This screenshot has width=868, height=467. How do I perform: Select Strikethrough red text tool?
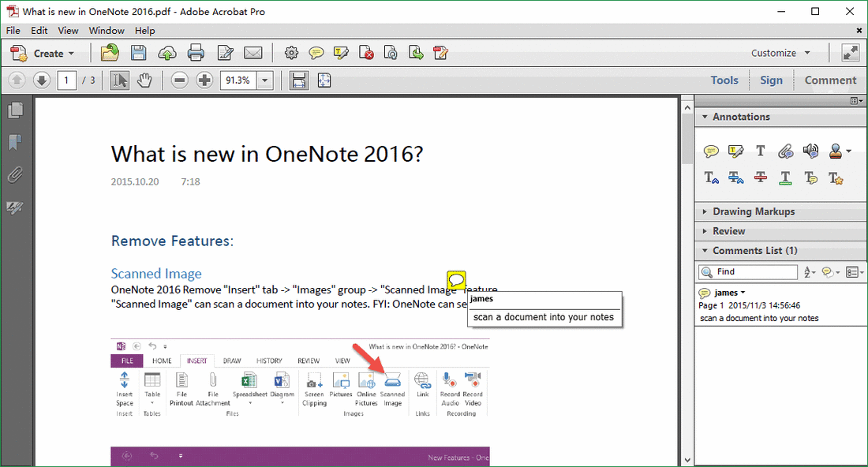click(760, 177)
